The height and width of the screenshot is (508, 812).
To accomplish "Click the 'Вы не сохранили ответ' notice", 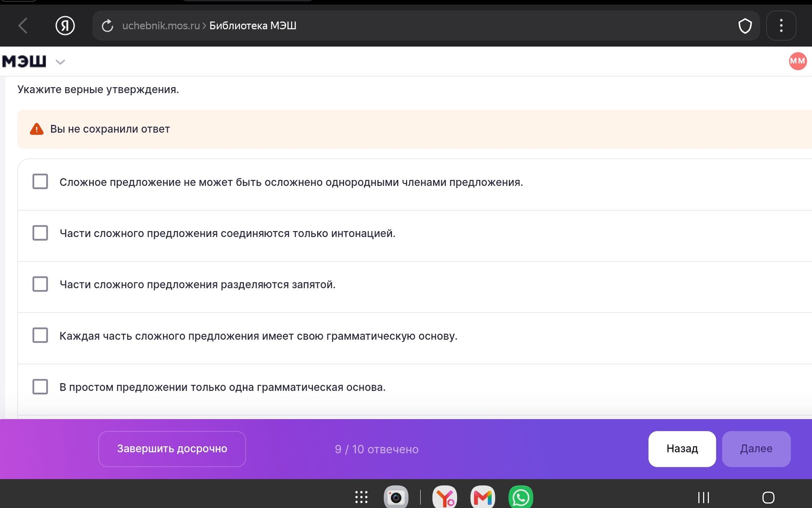I will tap(414, 129).
